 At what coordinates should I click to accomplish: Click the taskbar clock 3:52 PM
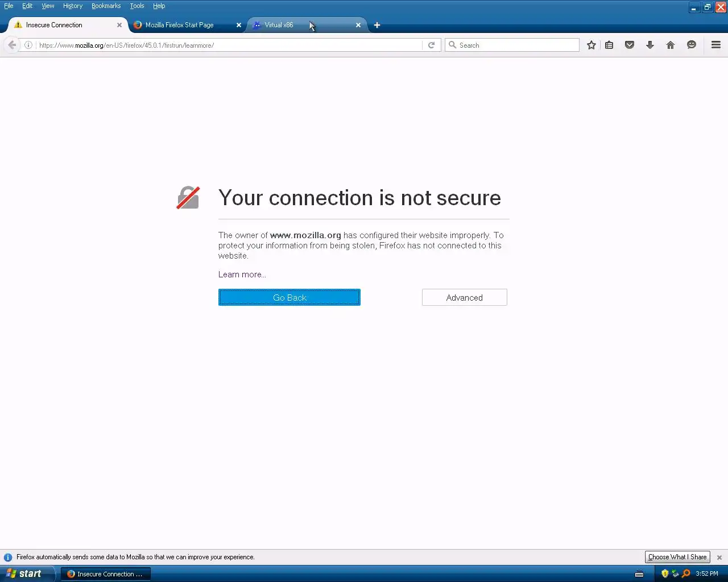pyautogui.click(x=707, y=574)
